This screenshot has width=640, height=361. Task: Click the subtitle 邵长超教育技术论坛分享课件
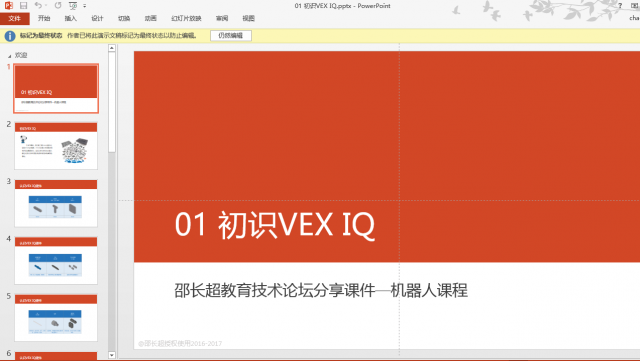tap(275, 291)
